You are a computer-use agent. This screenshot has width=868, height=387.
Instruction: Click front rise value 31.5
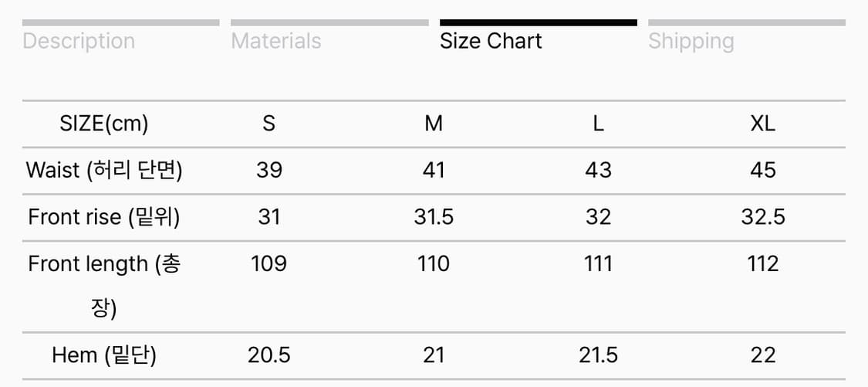pos(434,217)
